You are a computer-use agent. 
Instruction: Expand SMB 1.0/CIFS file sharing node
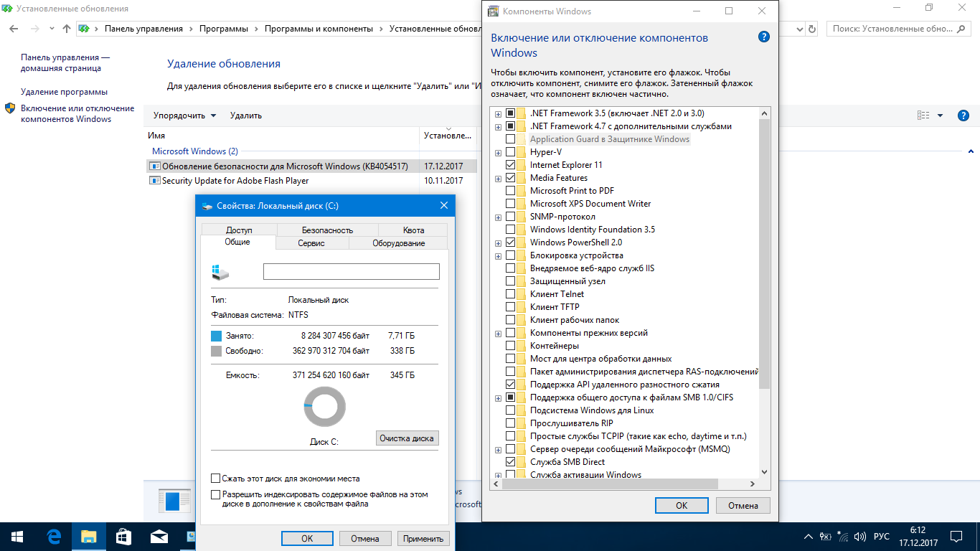[x=498, y=397]
